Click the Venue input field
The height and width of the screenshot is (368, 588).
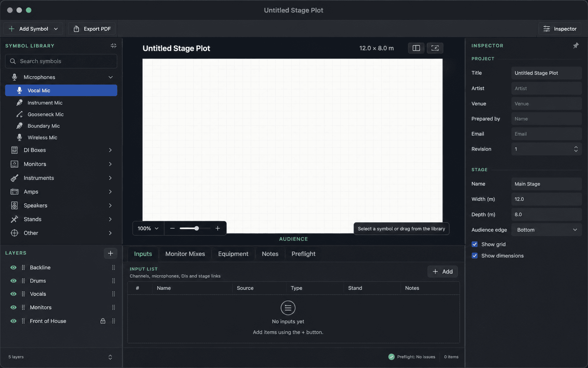pyautogui.click(x=546, y=103)
